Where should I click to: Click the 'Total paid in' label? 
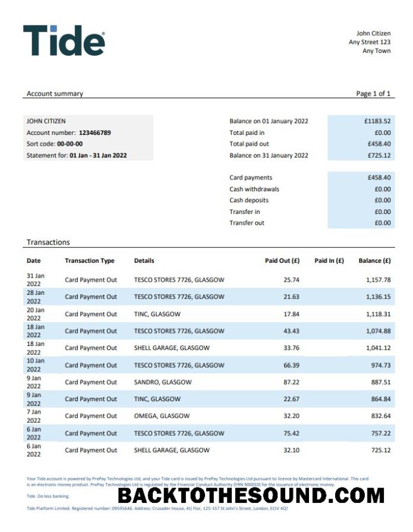[247, 133]
